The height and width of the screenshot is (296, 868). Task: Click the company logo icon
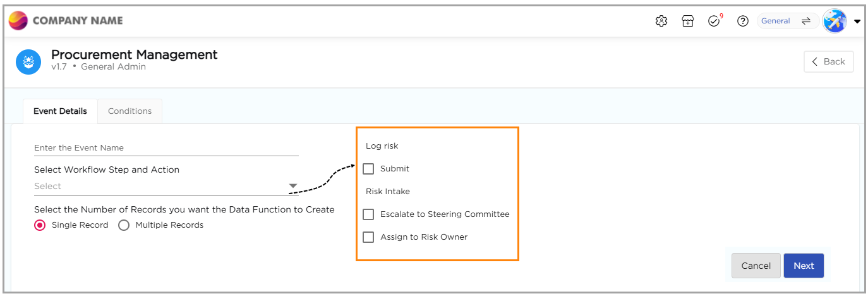click(18, 20)
